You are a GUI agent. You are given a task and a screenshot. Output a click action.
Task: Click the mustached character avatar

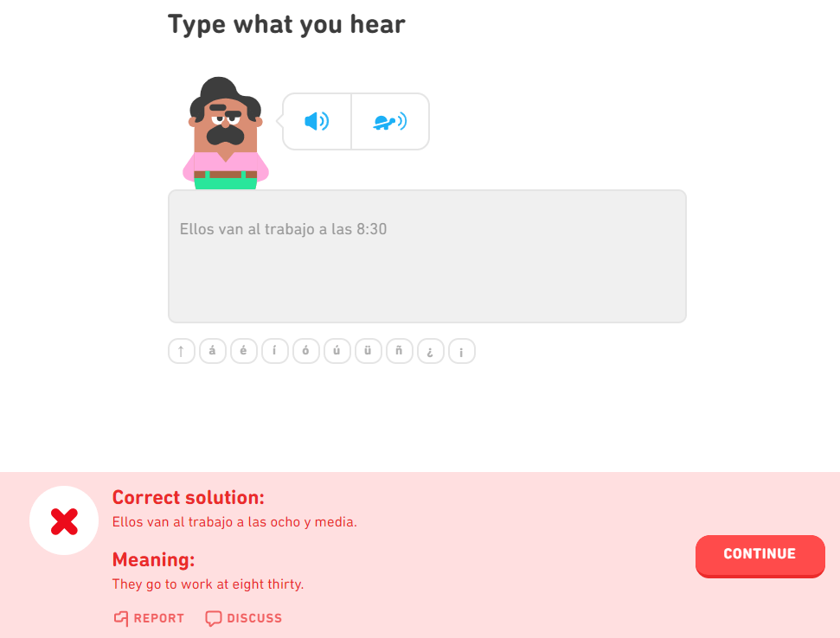(223, 130)
